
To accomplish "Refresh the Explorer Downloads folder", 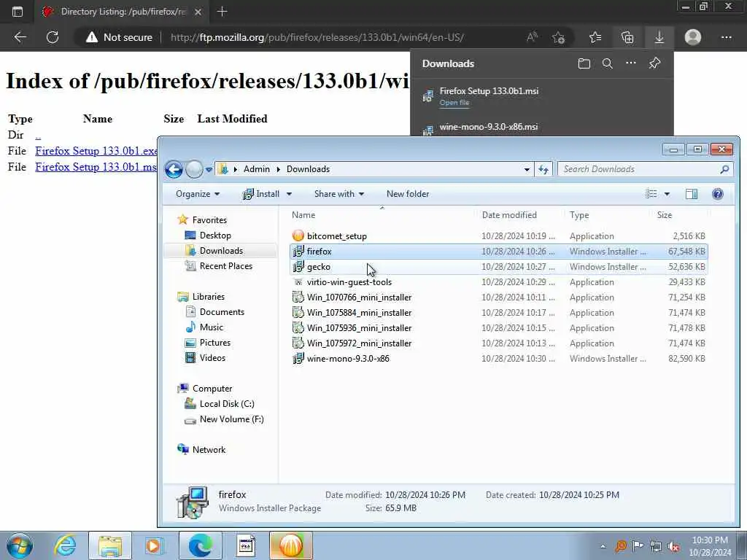I will 543,169.
